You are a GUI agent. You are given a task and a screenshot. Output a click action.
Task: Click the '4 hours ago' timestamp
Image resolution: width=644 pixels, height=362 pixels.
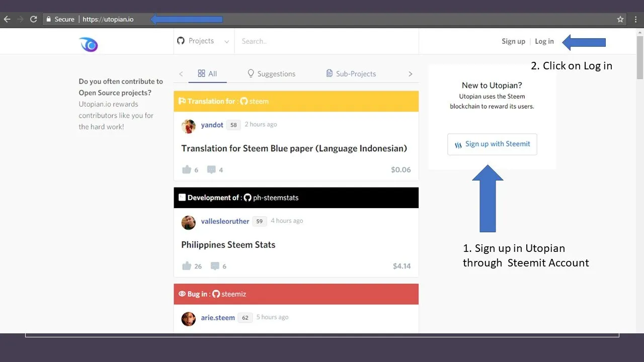[287, 221]
